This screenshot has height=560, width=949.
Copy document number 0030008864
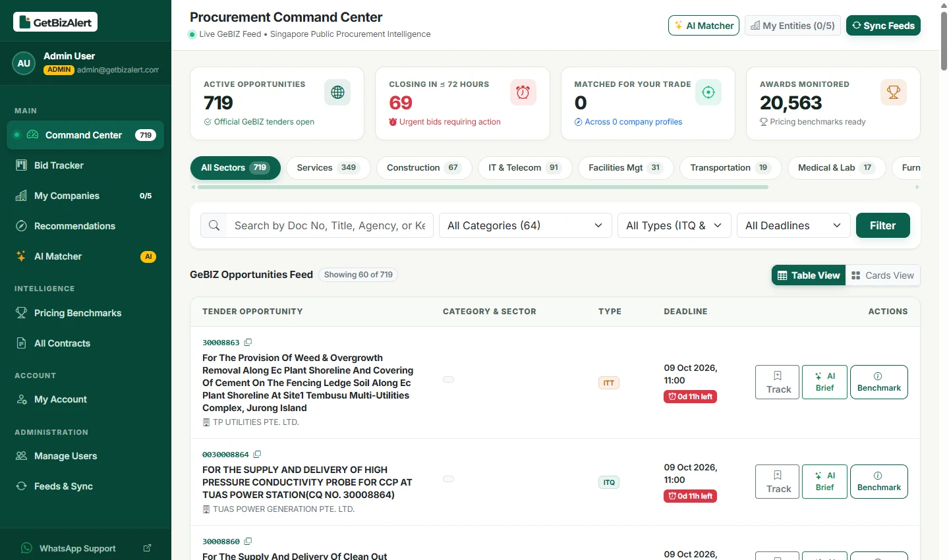point(257,455)
